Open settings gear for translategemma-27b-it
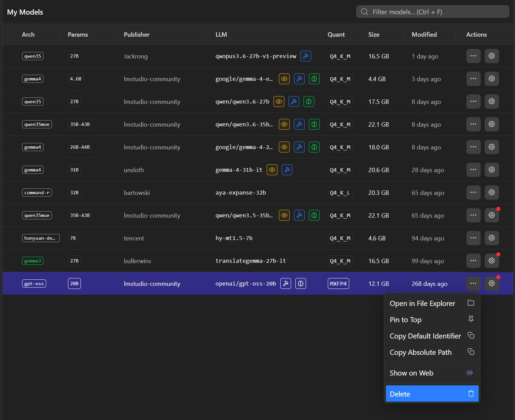515x420 pixels. click(492, 261)
